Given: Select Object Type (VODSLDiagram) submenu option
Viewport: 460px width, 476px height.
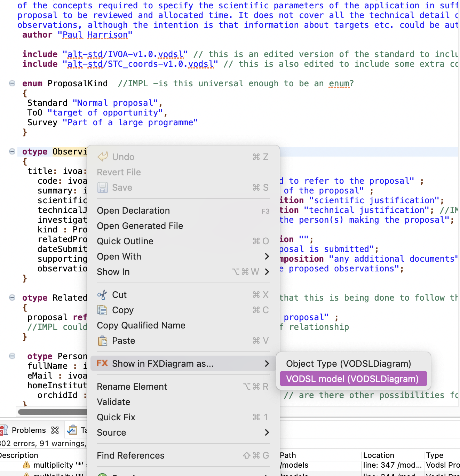Looking at the screenshot, I should pos(354,364).
